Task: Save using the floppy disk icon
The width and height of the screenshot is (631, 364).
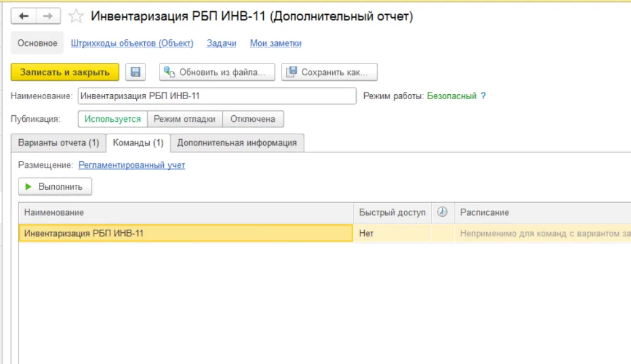Action: pyautogui.click(x=135, y=72)
